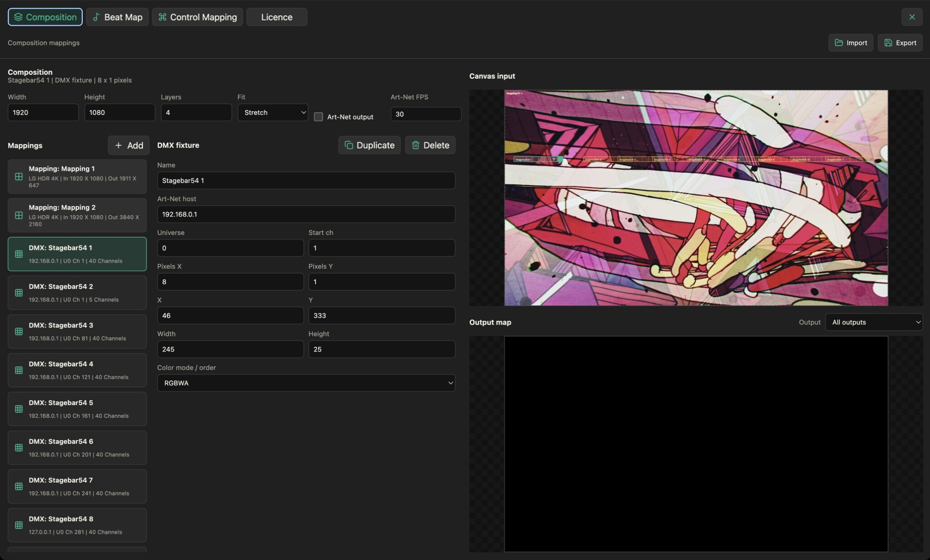
Task: Click the grid icon of DMX Stagebar54 5
Action: click(x=19, y=409)
